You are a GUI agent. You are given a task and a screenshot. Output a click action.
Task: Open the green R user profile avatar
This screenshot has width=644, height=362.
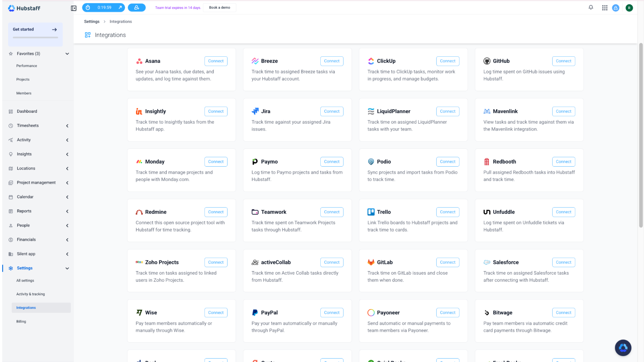(x=629, y=8)
